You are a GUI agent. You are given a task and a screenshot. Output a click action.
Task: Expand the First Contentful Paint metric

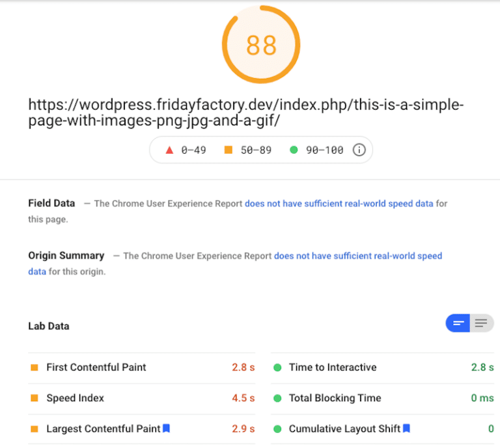coord(96,367)
